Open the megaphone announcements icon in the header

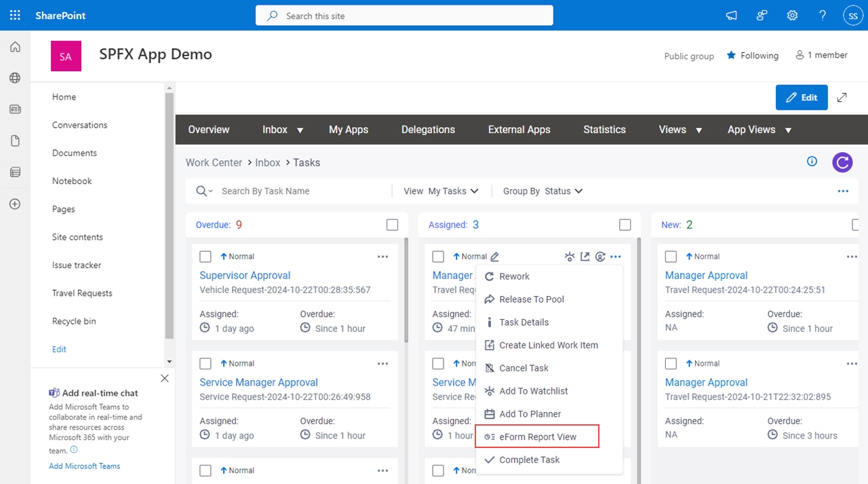(x=731, y=15)
